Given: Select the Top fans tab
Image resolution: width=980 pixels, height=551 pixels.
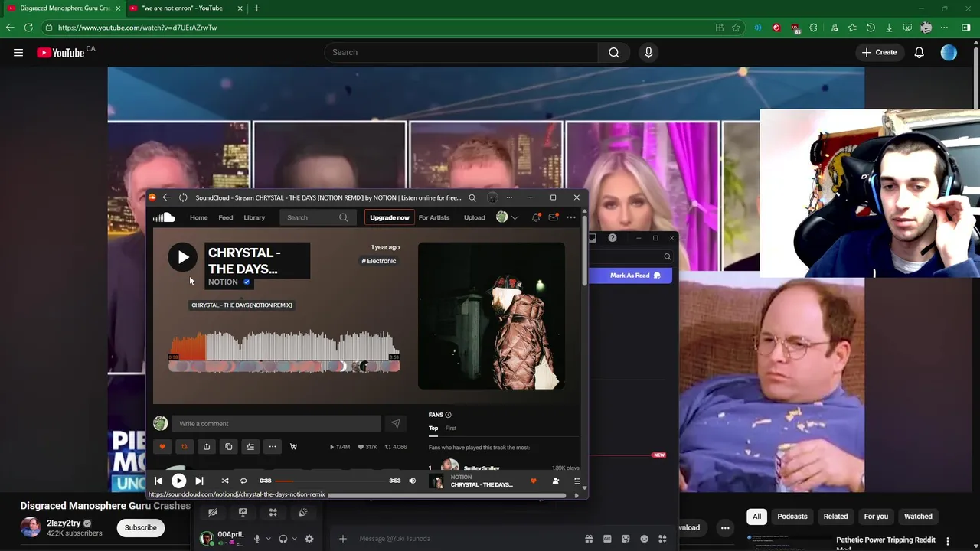Looking at the screenshot, I should pyautogui.click(x=433, y=428).
